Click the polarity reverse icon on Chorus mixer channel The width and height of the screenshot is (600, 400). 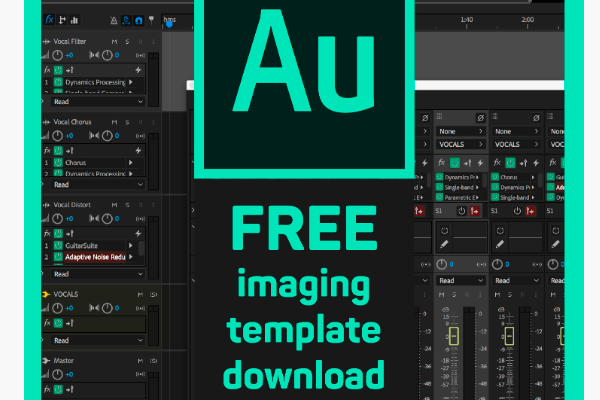[536, 118]
